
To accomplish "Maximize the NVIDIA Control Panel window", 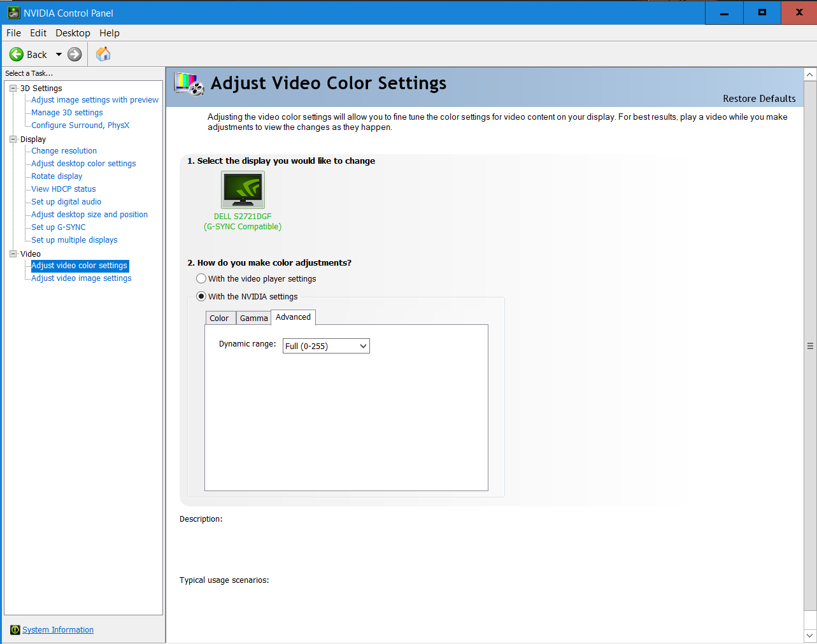I will (x=762, y=13).
